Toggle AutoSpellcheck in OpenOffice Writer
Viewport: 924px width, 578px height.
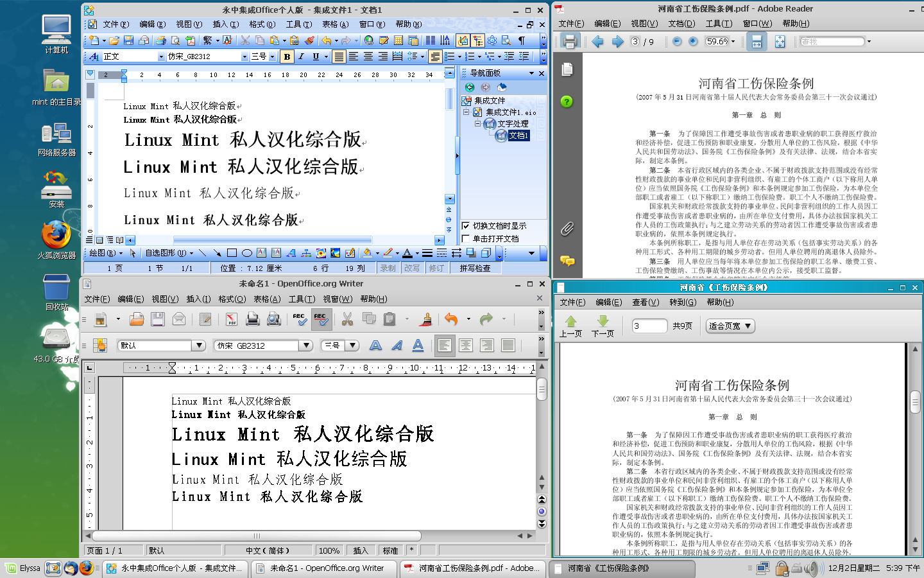point(321,319)
